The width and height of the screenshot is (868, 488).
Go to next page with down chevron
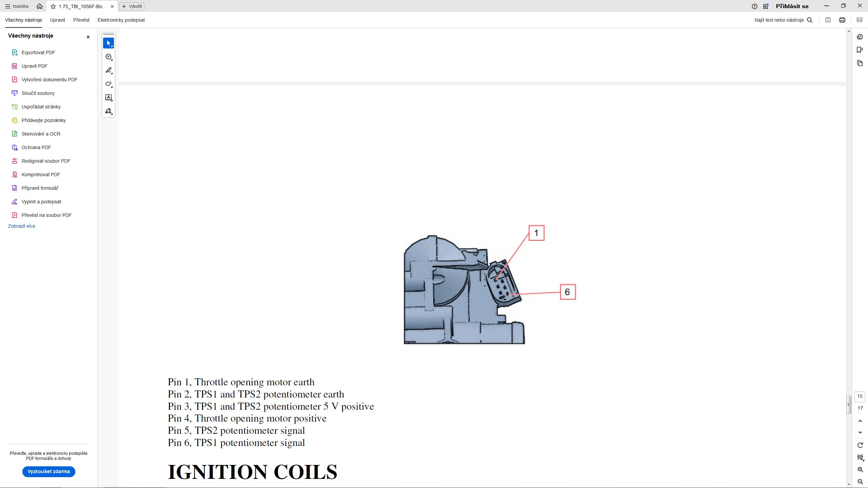[860, 432]
